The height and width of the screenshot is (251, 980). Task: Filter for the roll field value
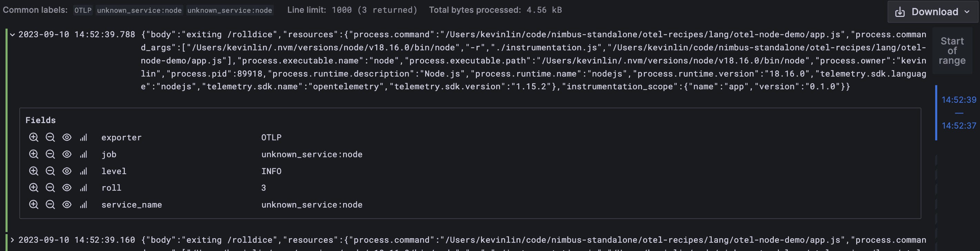(x=34, y=188)
